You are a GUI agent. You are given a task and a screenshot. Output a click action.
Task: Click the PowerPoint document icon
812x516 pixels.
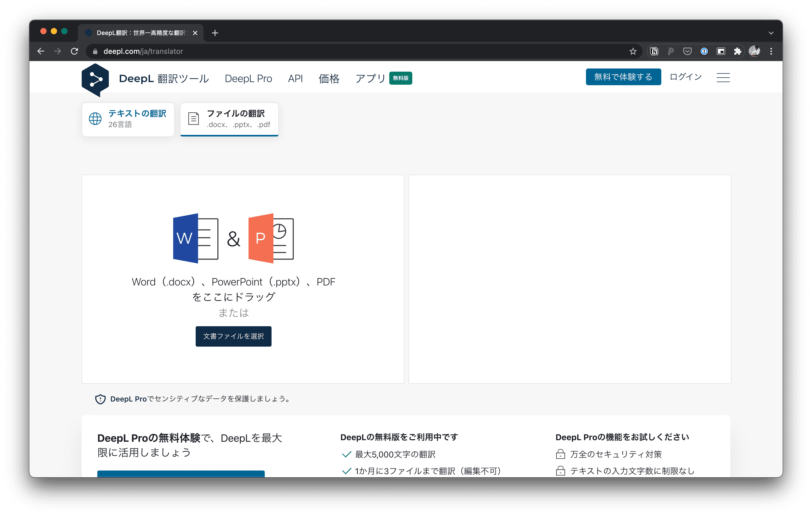[271, 238]
